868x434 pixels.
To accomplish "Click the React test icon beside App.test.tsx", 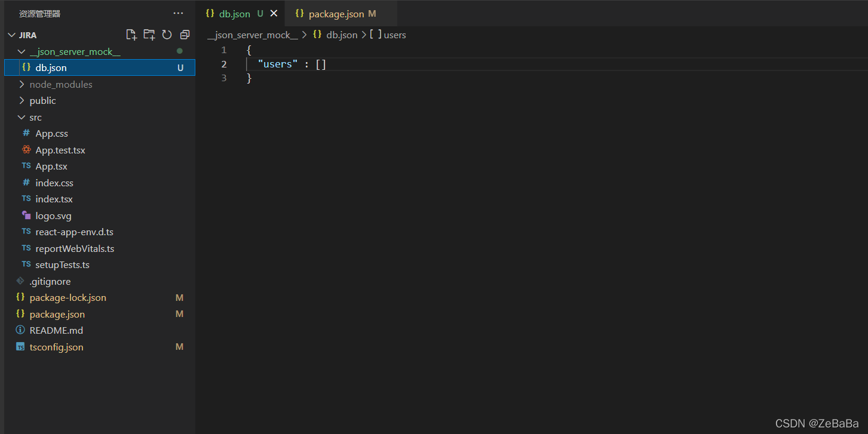I will pos(26,150).
